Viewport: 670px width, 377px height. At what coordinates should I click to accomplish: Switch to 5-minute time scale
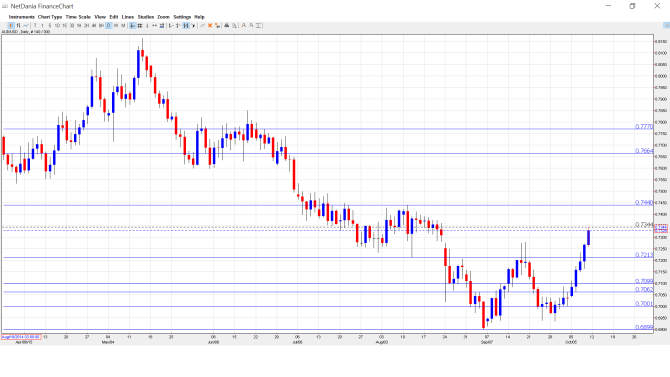[50, 26]
